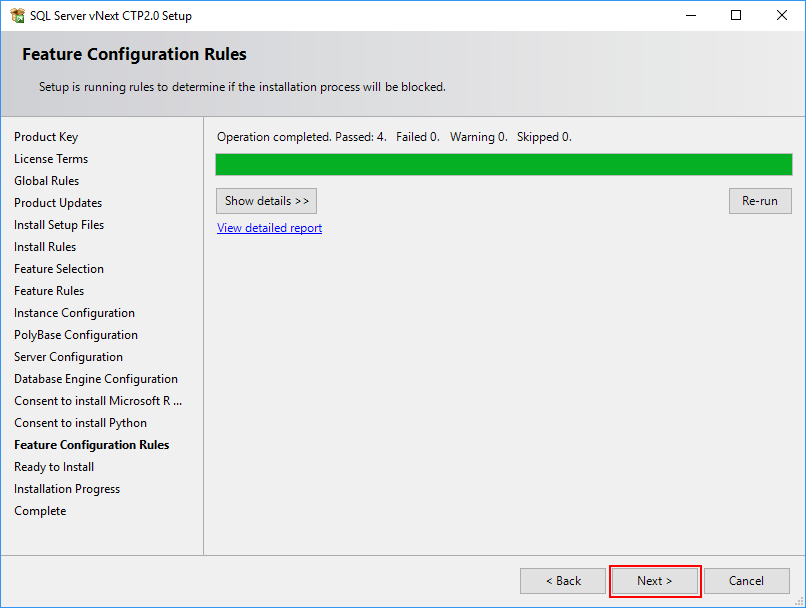
Task: Select Feature Selection step in sidebar
Action: (58, 268)
